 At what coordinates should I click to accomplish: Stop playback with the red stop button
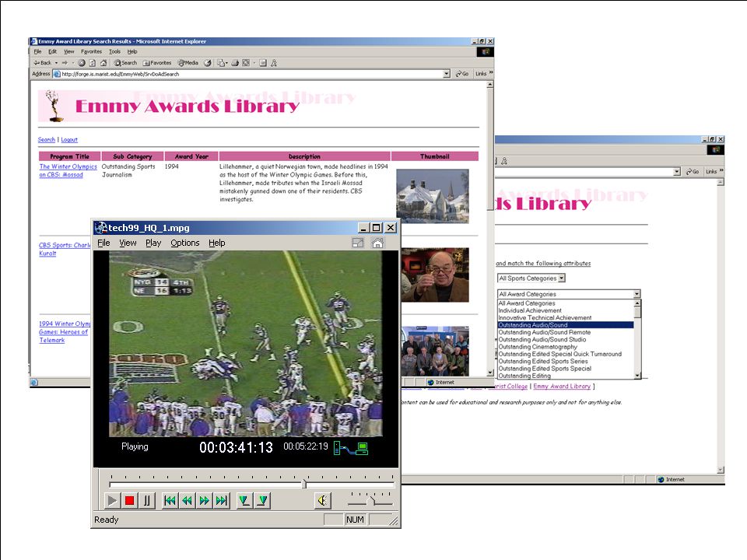[x=129, y=500]
